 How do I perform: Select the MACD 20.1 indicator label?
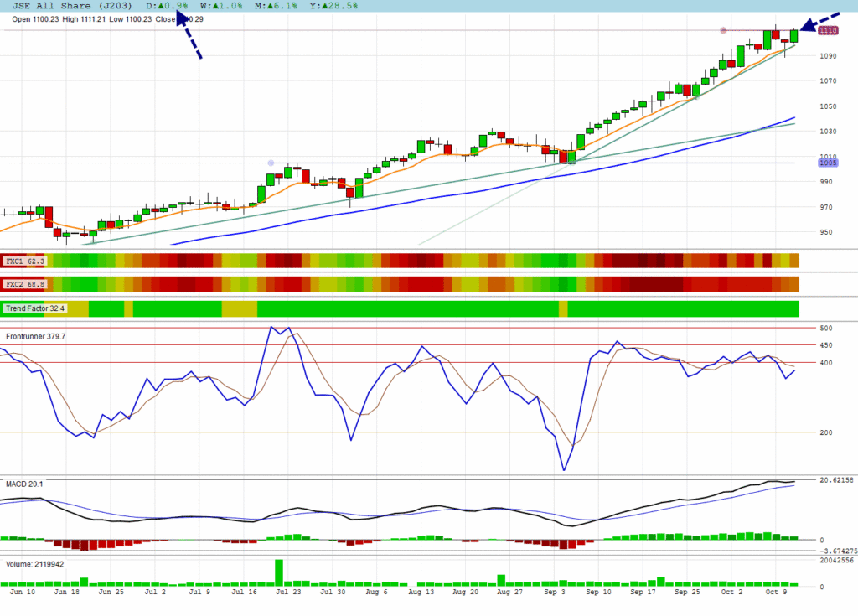23,484
